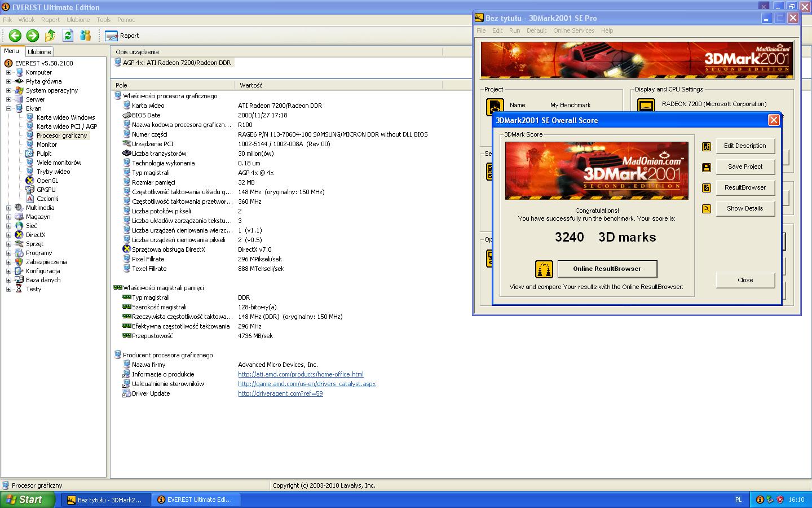Select the EVEREST Ultimate Edition taskbar button
This screenshot has height=508, width=812.
point(196,500)
